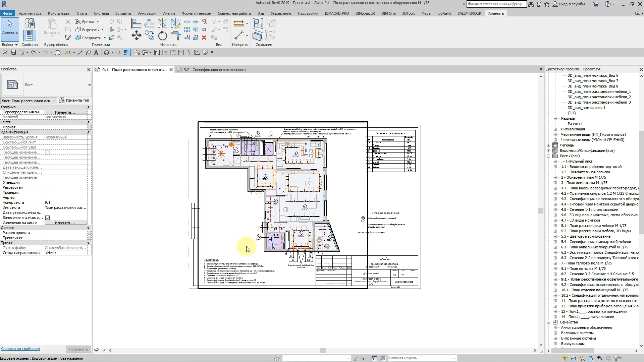Select the Copy tool icon

click(x=149, y=36)
